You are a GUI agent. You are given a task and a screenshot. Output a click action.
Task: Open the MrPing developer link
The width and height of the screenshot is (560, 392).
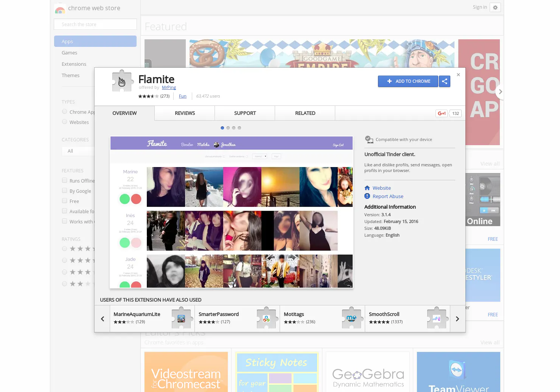coord(169,87)
